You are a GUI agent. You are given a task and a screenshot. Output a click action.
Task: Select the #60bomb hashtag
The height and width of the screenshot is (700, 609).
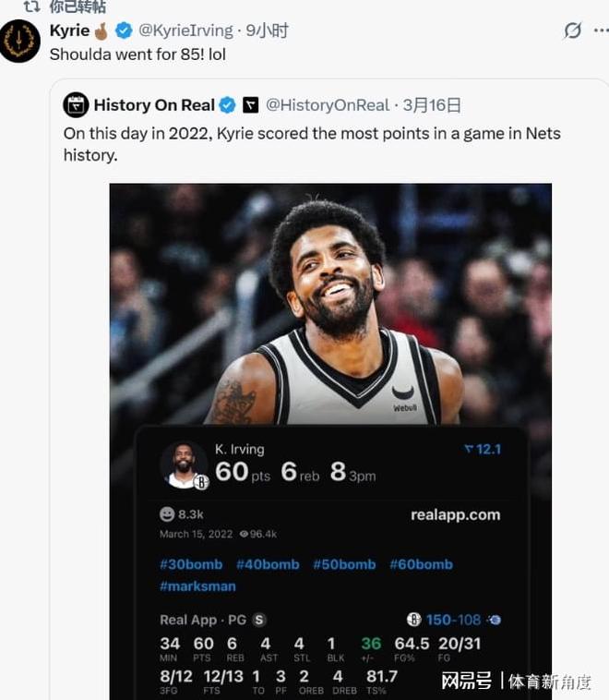[x=421, y=564]
